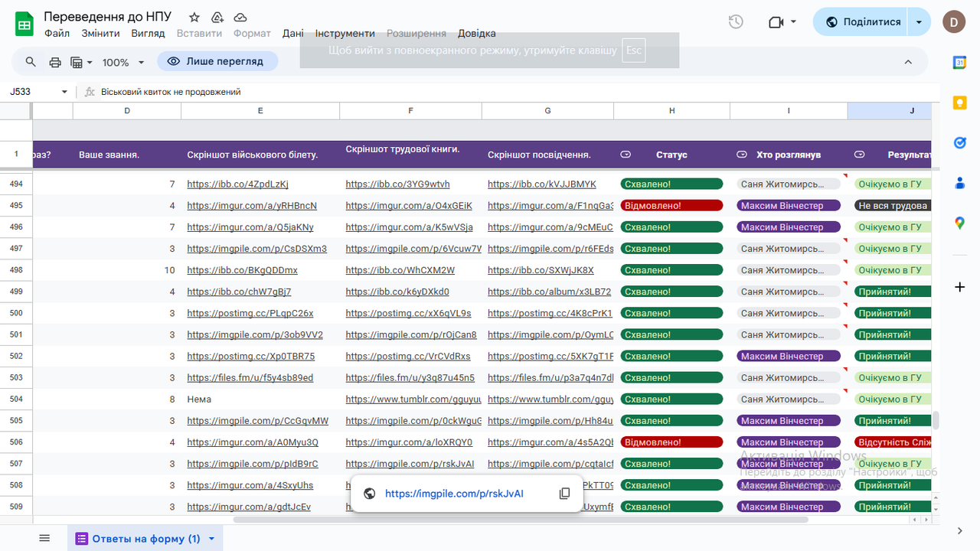Click the document title Переведення до НПУ

point(108,17)
